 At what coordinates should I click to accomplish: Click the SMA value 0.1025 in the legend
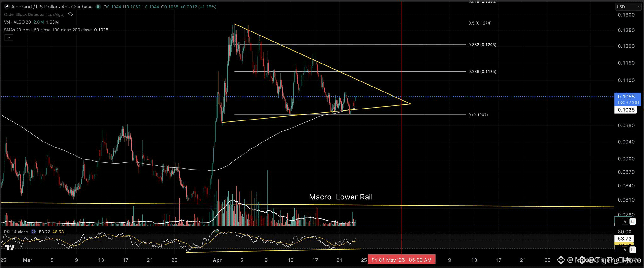(x=101, y=30)
